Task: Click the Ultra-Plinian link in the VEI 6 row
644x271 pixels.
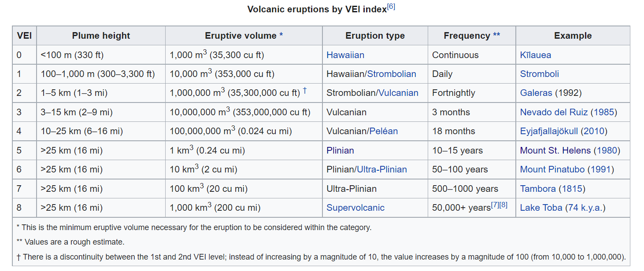Action: pyautogui.click(x=381, y=169)
